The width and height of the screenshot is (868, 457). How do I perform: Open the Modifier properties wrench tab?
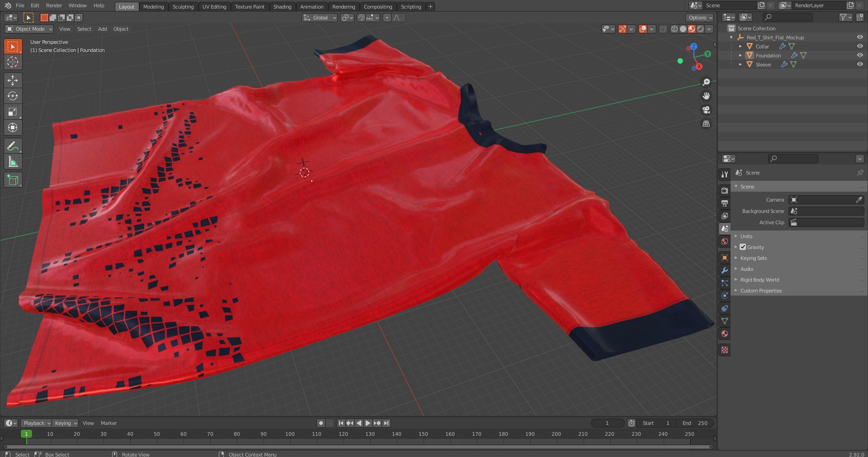(725, 270)
